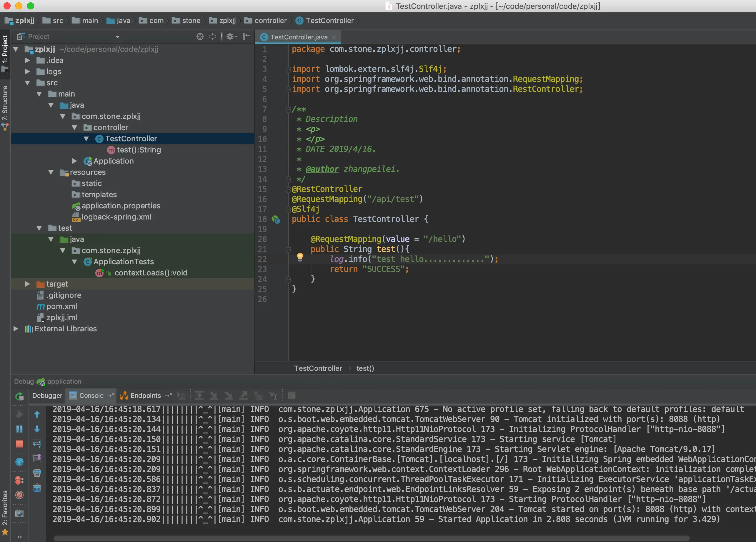Switch to the Debugger tab

pyautogui.click(x=47, y=396)
